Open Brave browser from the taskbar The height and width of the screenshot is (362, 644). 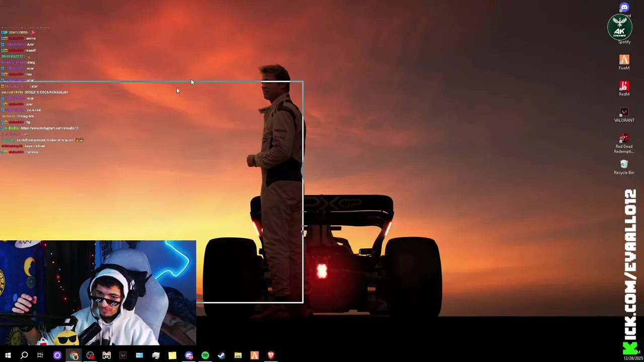271,355
